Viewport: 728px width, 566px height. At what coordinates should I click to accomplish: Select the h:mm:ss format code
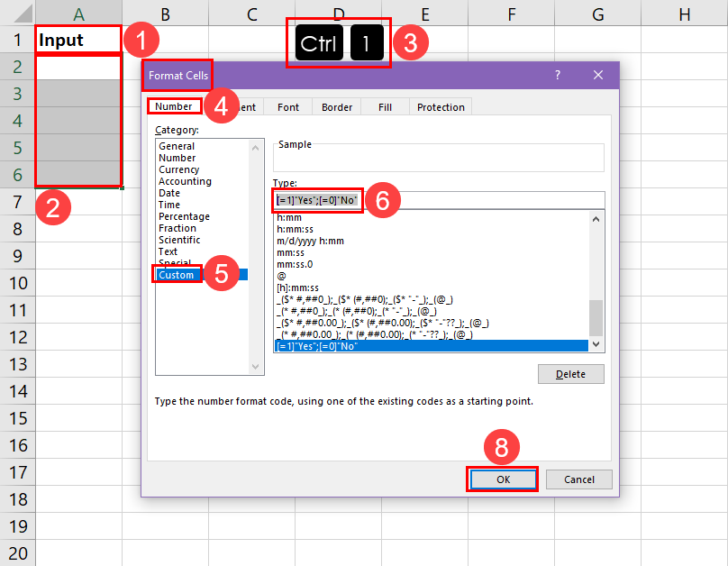295,229
